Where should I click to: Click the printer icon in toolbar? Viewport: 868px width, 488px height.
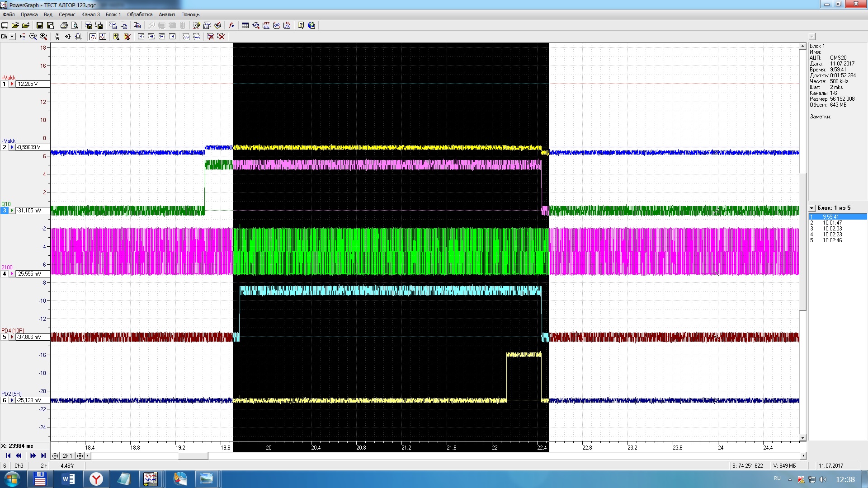(64, 25)
